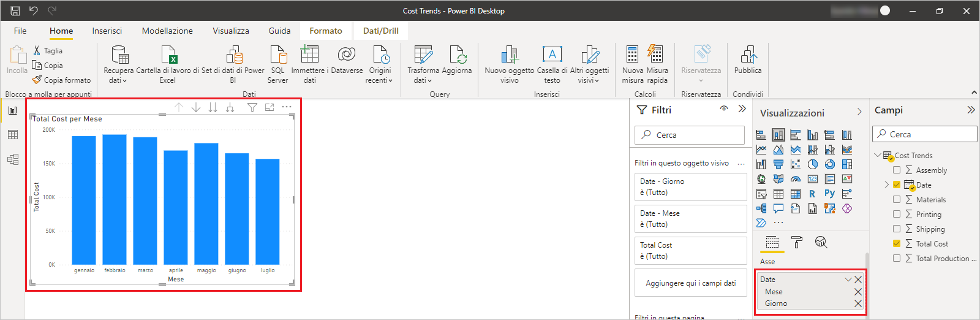Check the Assembly field checkbox
The image size is (980, 320).
click(x=897, y=170)
